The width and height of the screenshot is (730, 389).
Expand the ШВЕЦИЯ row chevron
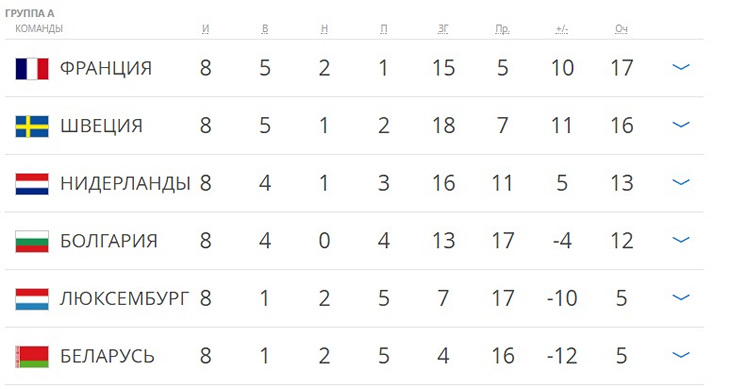pyautogui.click(x=681, y=125)
